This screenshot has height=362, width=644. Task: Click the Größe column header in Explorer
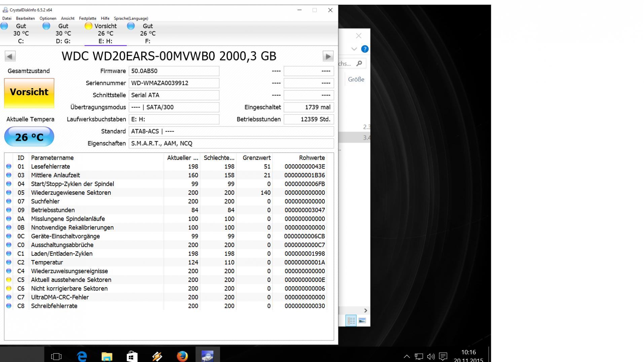click(356, 79)
